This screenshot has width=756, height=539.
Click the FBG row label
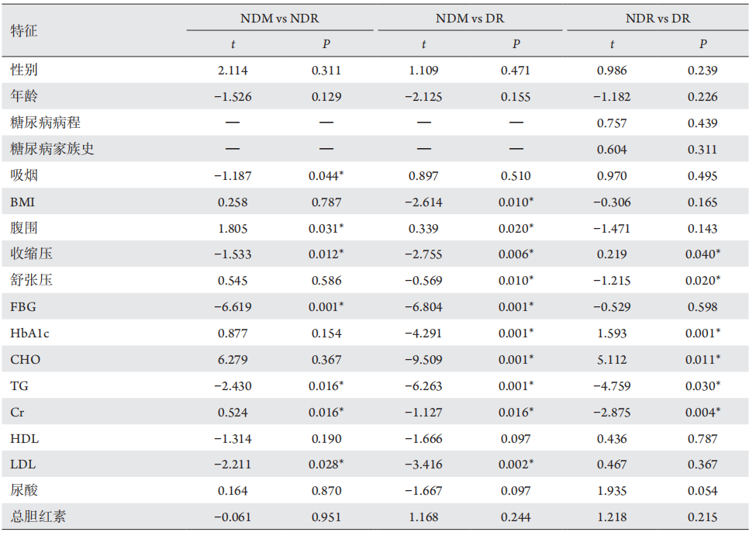(x=23, y=307)
